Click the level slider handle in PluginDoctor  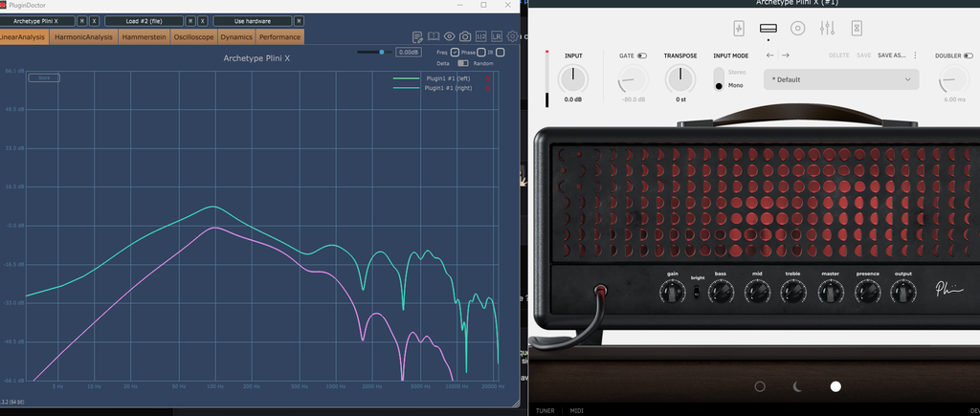click(382, 53)
